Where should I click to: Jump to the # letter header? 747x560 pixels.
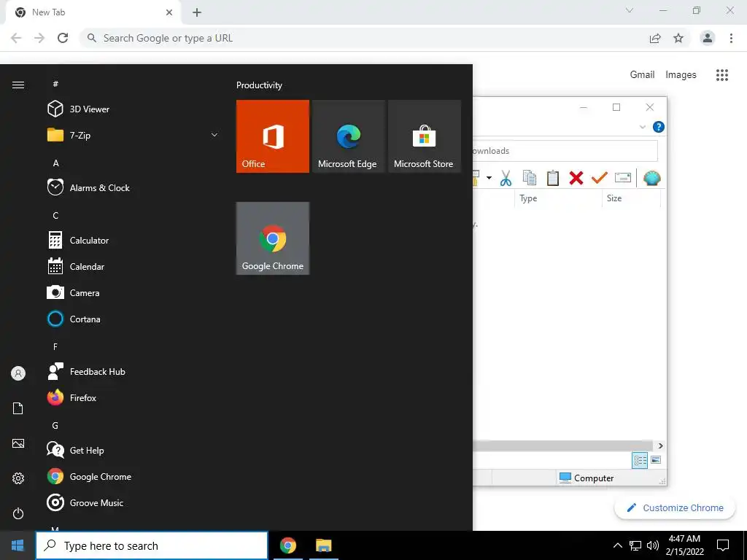(55, 84)
